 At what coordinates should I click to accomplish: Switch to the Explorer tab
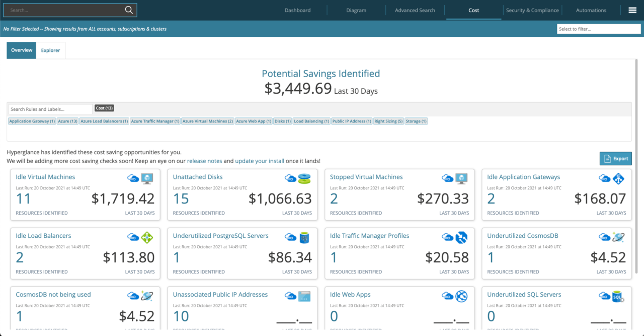point(50,50)
